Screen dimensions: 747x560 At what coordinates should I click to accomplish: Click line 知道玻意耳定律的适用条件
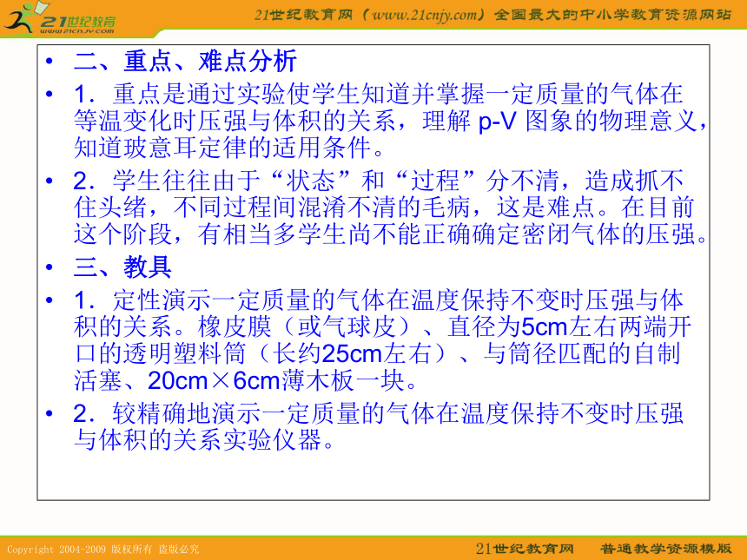click(229, 147)
